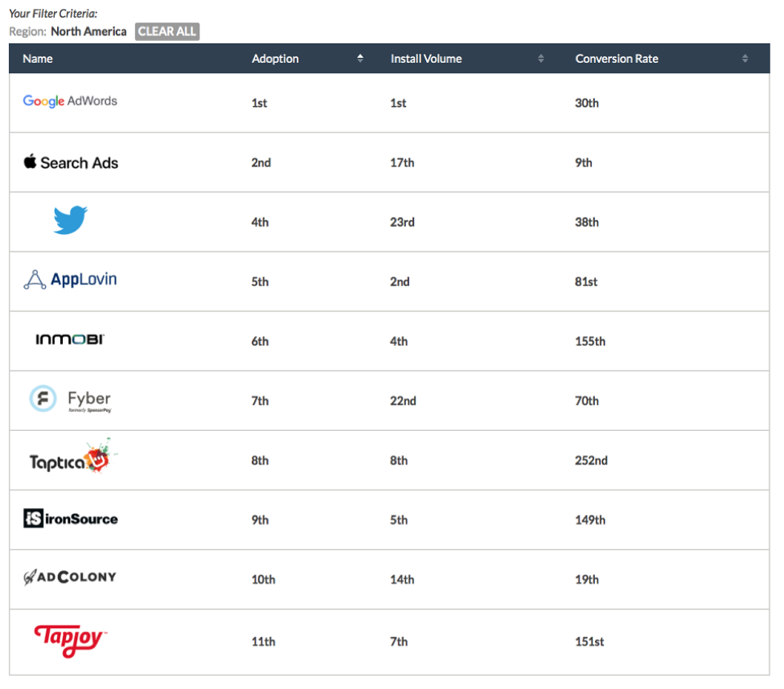Click the North America region filter
Screen dimensions: 784x689
pos(88,31)
